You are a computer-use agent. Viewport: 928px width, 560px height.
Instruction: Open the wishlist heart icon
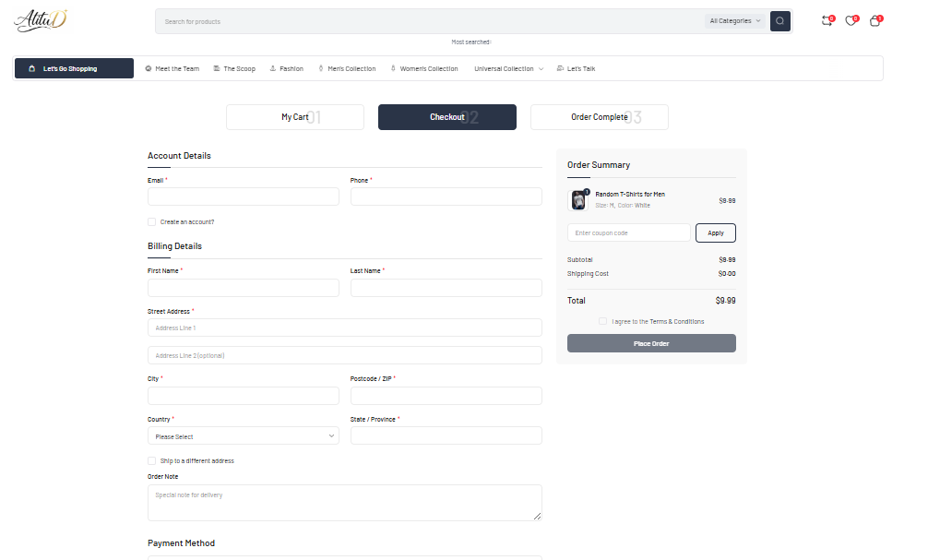coord(851,21)
